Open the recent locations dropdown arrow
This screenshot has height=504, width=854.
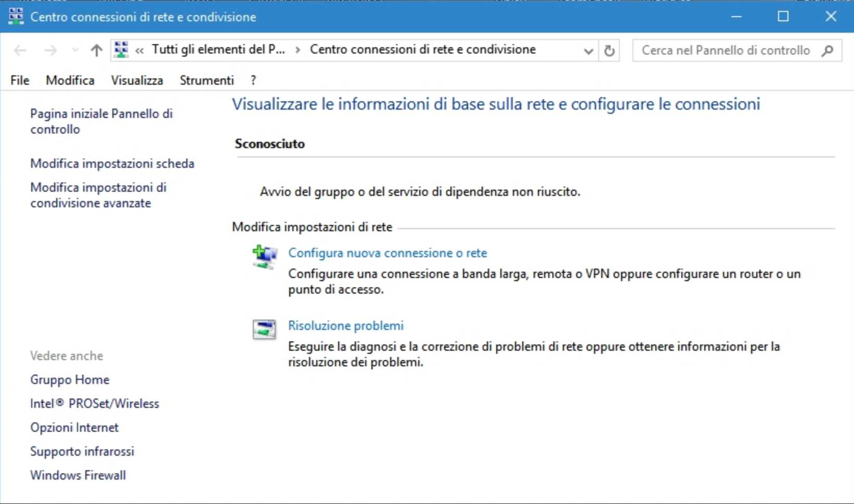pos(75,50)
